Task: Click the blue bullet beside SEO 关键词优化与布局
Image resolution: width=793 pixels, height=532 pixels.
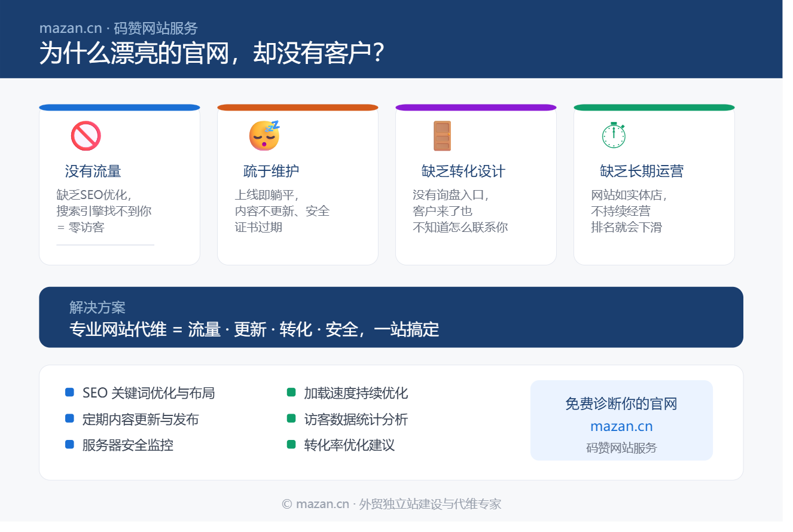Action: [x=69, y=393]
